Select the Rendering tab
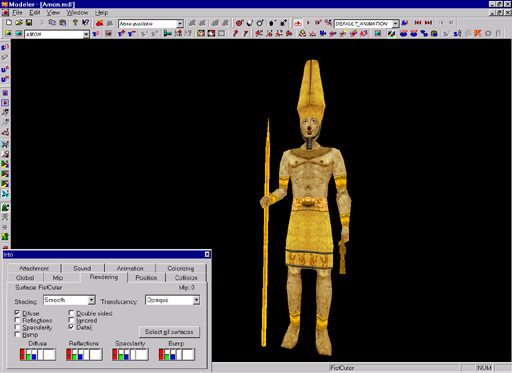 [104, 277]
